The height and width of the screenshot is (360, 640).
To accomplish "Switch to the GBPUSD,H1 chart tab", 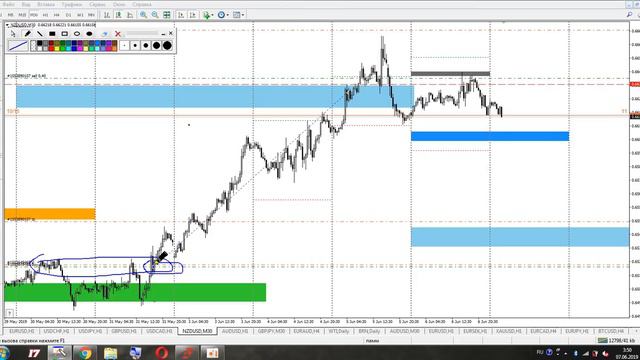I will click(124, 331).
